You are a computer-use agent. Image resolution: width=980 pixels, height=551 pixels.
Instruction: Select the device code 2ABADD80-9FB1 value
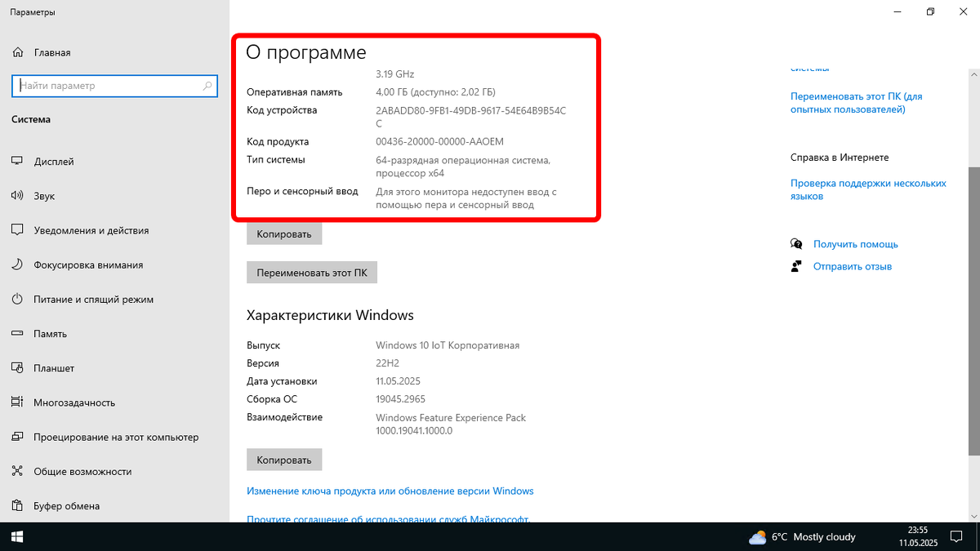click(471, 117)
